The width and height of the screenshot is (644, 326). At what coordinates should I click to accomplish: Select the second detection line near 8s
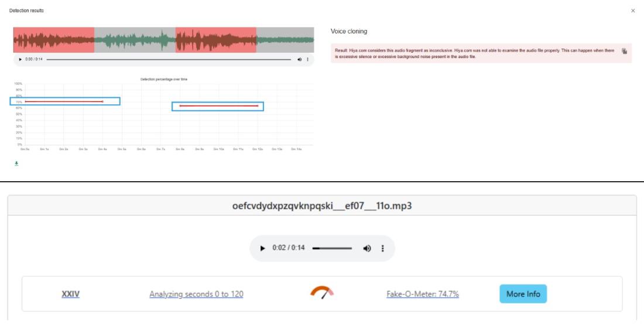(x=218, y=106)
